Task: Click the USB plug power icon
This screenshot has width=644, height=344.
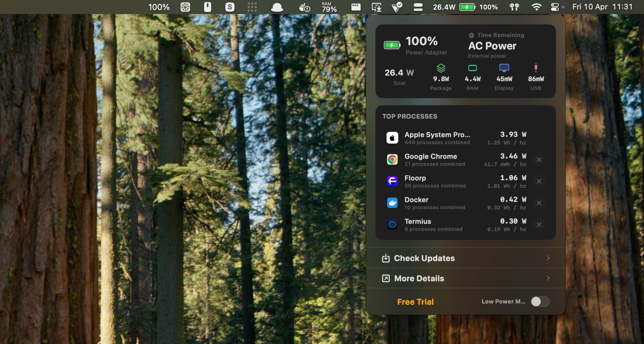Action: tap(535, 68)
